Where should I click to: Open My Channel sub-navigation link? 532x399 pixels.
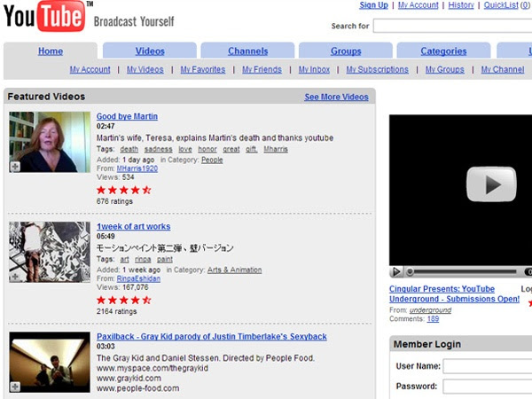503,69
